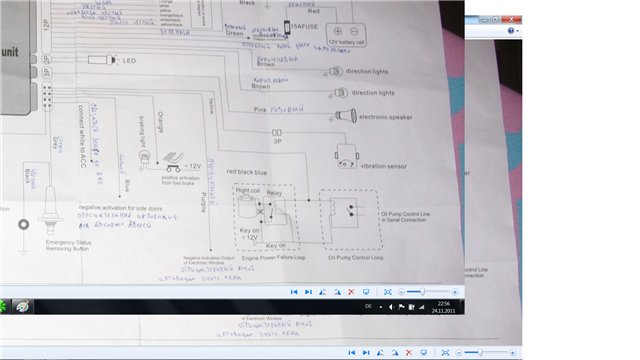Image resolution: width=640 pixels, height=360 pixels.
Task: Open the Paint palette icon on taskbar
Action: click(22, 307)
